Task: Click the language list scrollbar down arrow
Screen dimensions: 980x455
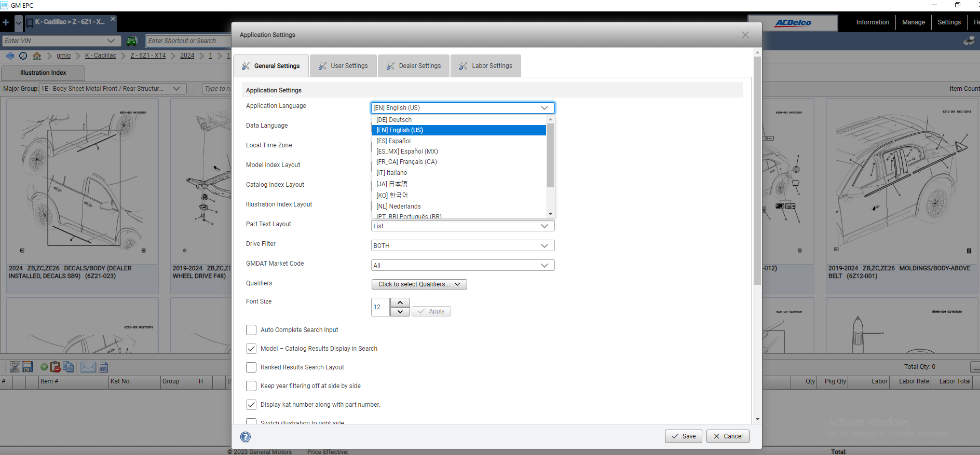Action: click(x=550, y=214)
